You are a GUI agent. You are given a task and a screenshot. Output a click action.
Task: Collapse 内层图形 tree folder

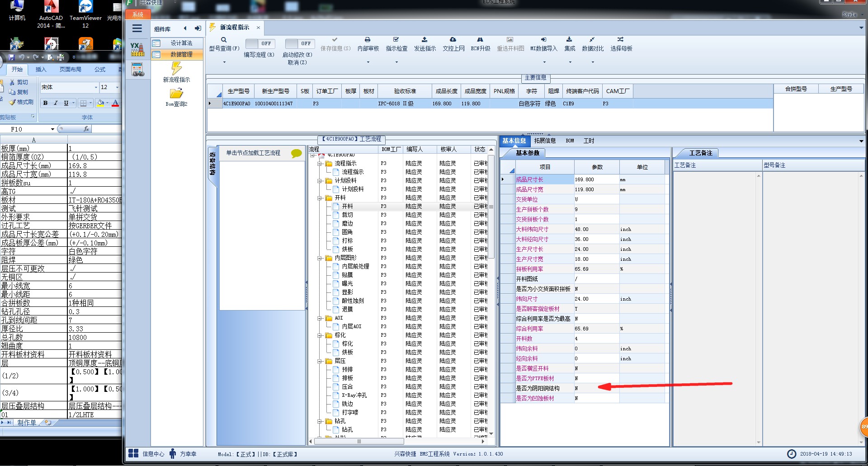point(320,258)
